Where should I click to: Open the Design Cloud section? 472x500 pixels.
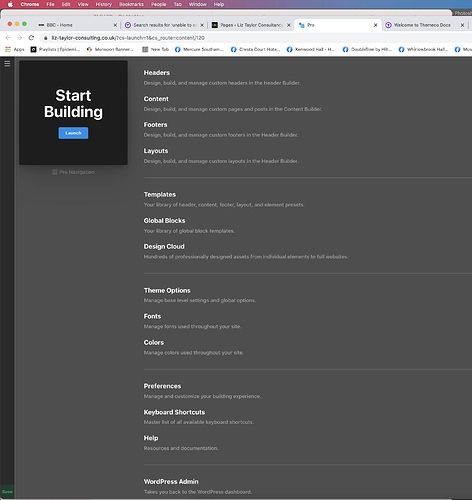pyautogui.click(x=164, y=246)
